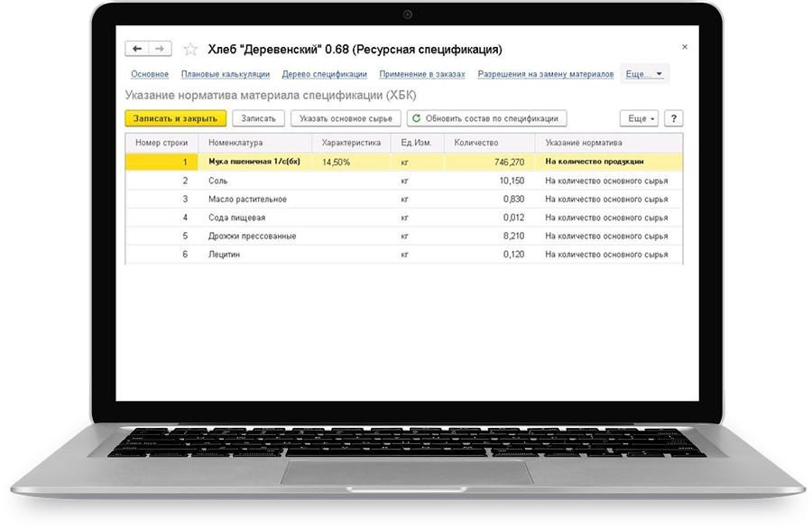812x529 pixels.
Task: Click Обновить состав по спецификации
Action: [487, 118]
